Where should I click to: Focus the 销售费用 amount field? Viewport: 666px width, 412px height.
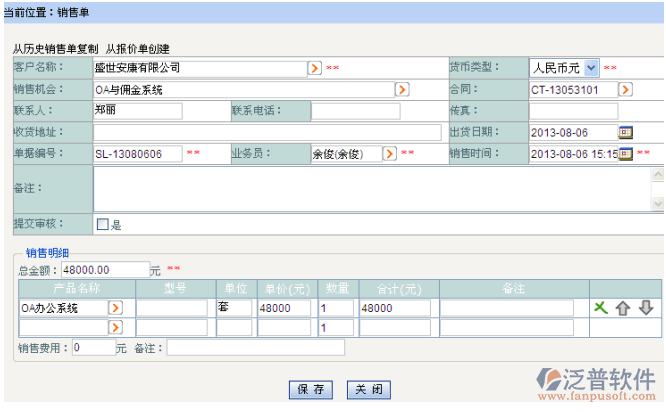pos(94,348)
